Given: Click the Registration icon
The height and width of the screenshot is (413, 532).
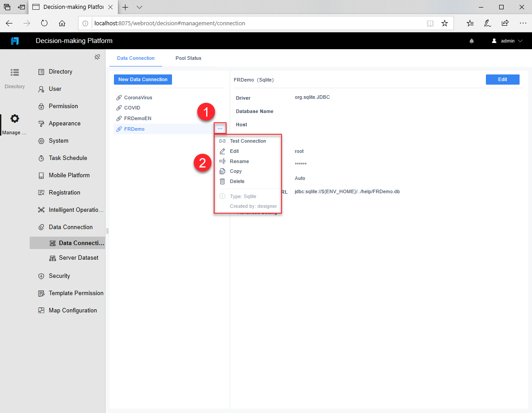Looking at the screenshot, I should pyautogui.click(x=41, y=192).
